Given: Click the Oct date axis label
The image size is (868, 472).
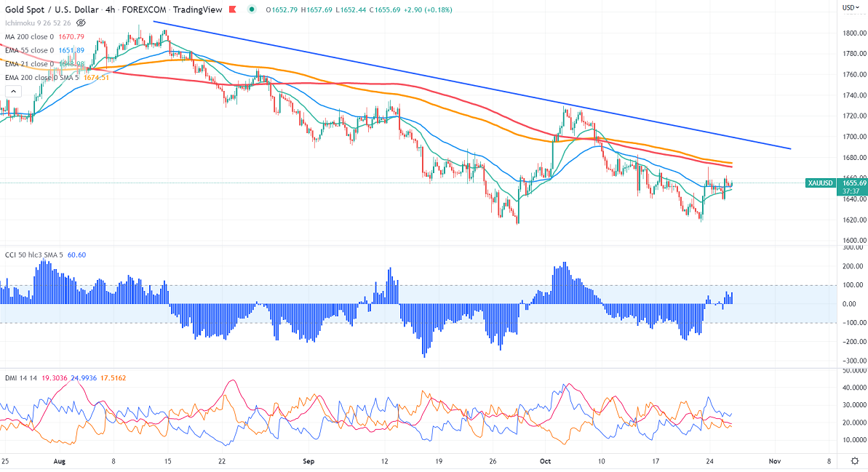Looking at the screenshot, I should (546, 461).
